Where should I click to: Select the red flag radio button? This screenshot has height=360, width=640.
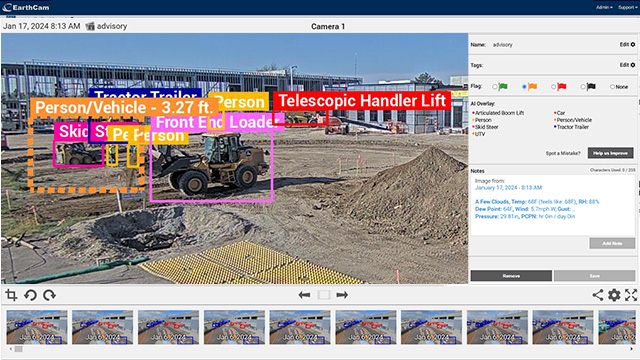point(553,87)
